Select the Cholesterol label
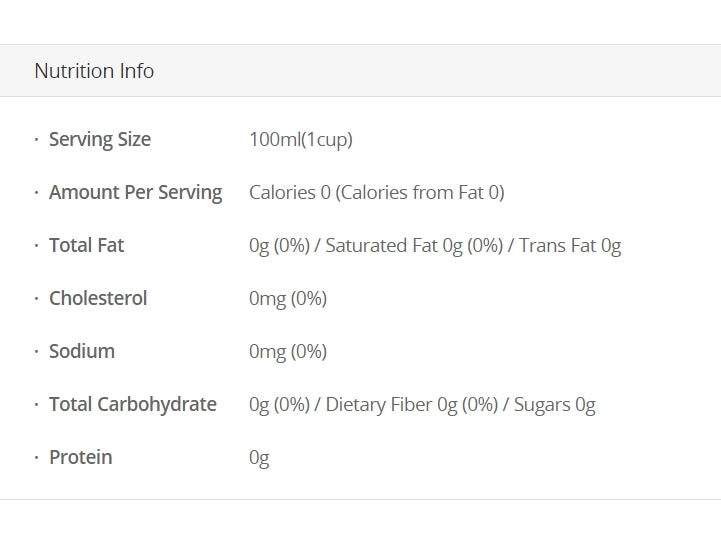This screenshot has width=721, height=549. 98,299
